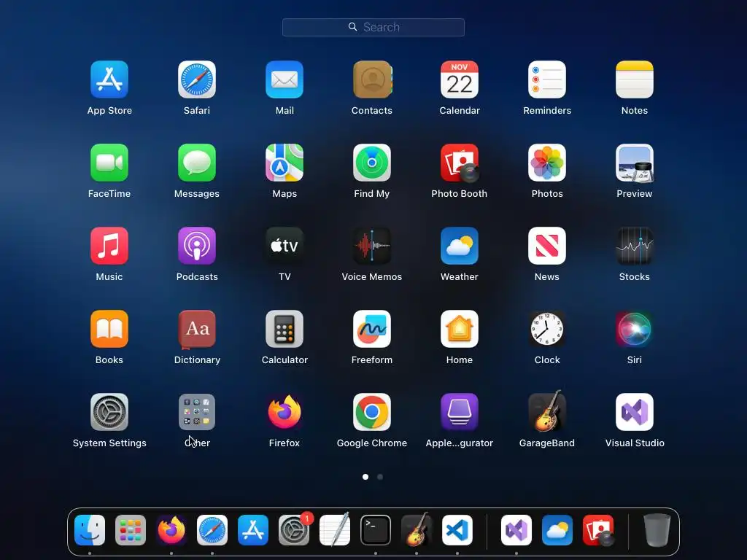
Task: Open the Clock app
Action: [x=547, y=329]
